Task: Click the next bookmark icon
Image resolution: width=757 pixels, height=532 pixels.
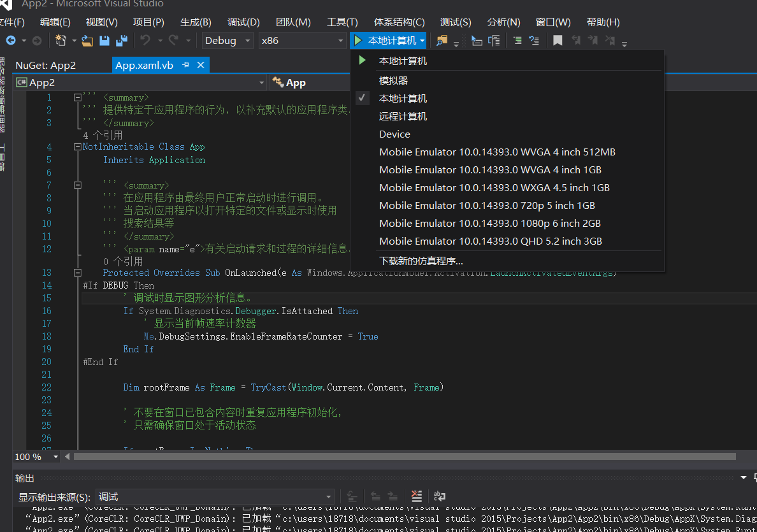Action: (593, 41)
